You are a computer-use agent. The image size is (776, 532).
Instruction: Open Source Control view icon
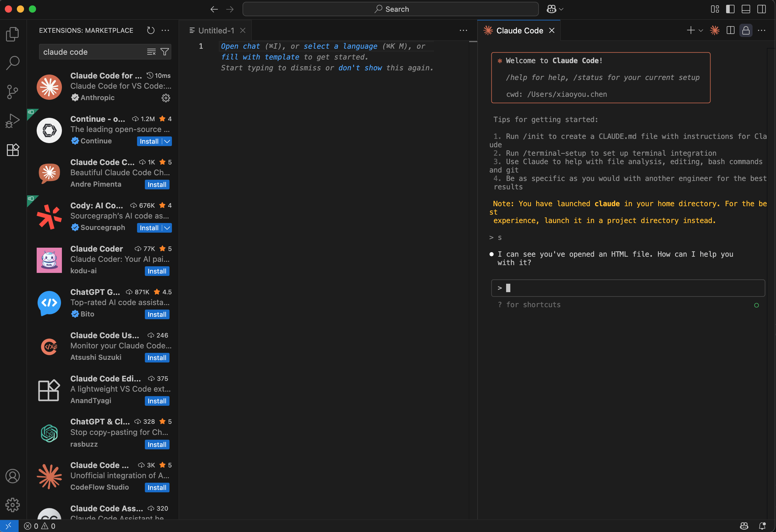pos(12,91)
